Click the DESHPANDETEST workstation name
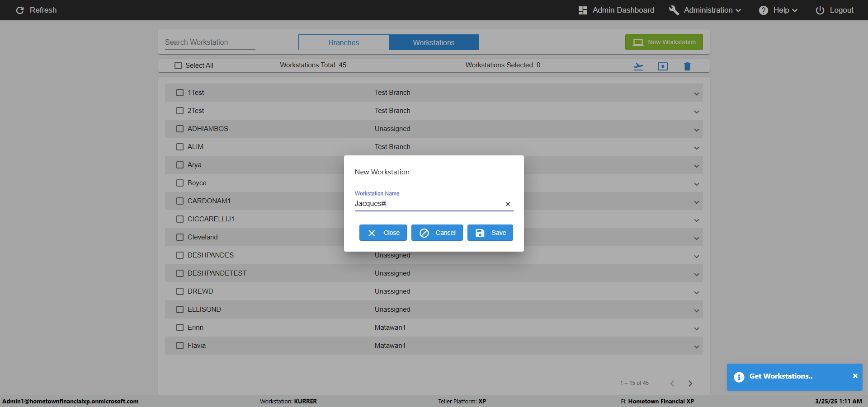This screenshot has height=407, width=868. click(217, 273)
